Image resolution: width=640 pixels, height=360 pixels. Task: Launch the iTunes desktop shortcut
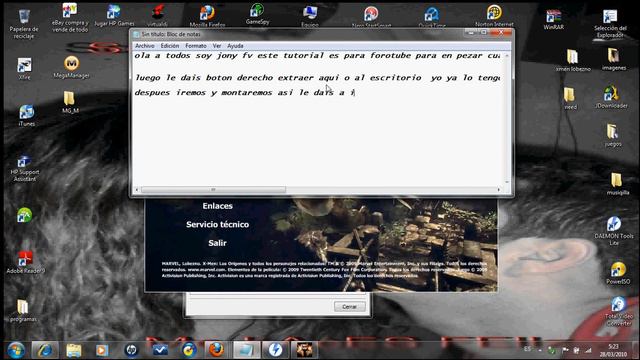click(27, 116)
